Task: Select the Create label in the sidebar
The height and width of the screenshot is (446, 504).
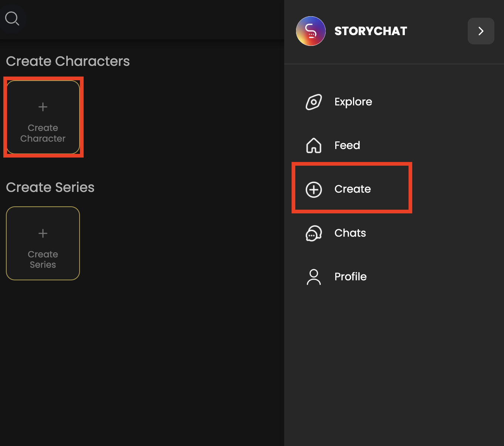Action: point(352,189)
